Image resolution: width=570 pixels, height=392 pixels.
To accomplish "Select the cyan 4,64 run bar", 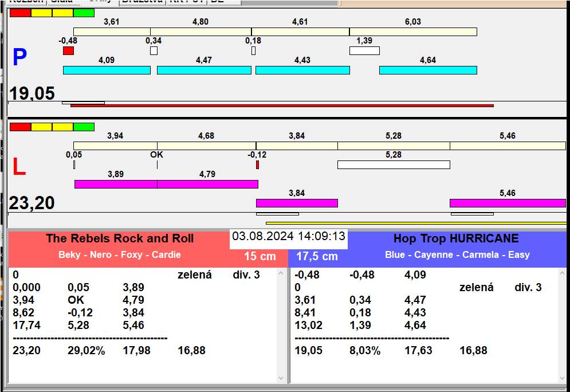I will (x=428, y=70).
